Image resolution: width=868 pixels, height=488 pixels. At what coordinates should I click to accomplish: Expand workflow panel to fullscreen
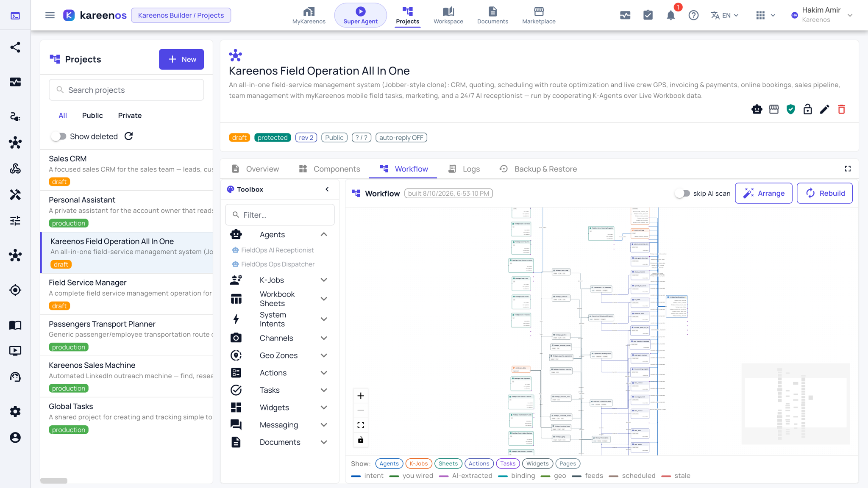click(848, 169)
